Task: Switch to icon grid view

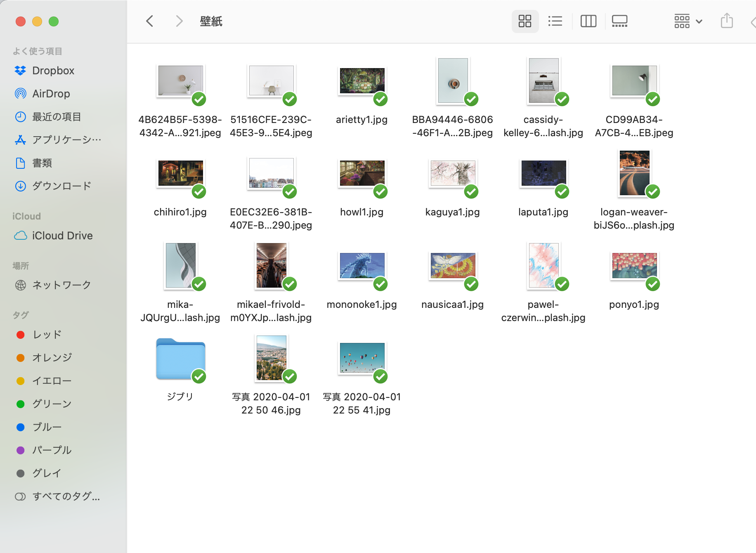Action: tap(525, 21)
